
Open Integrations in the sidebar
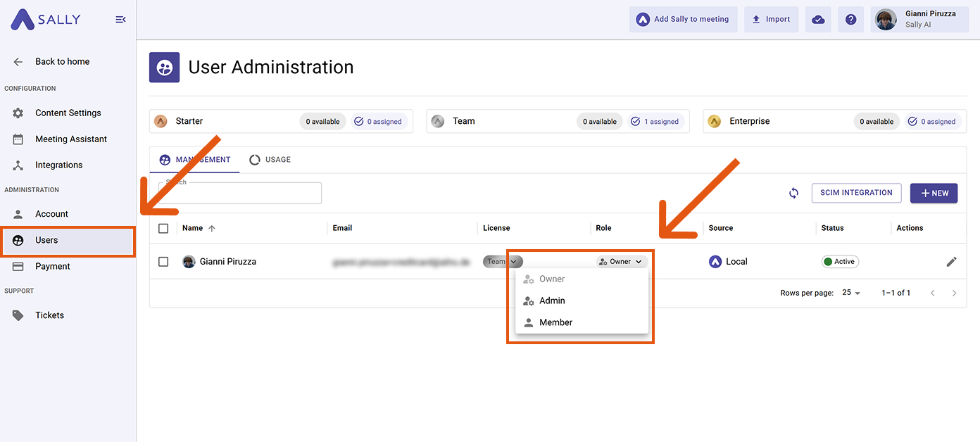(x=59, y=165)
